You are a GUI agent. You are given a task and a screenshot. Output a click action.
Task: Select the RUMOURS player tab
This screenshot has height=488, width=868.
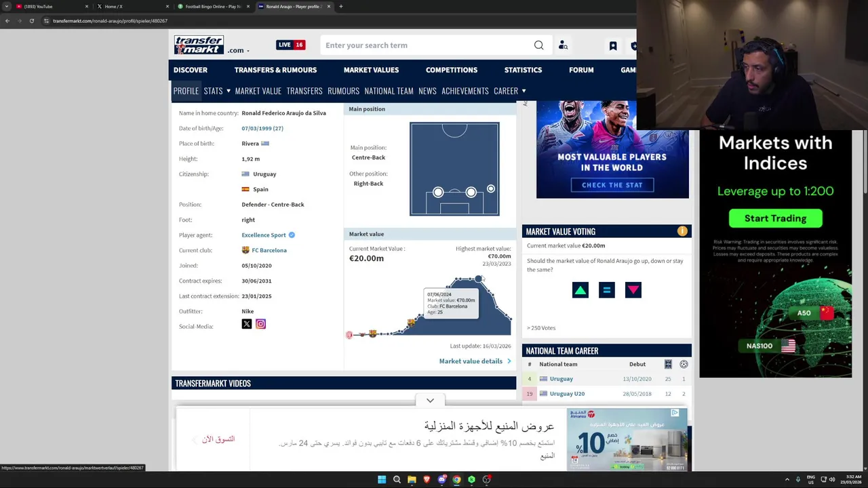[x=343, y=91]
